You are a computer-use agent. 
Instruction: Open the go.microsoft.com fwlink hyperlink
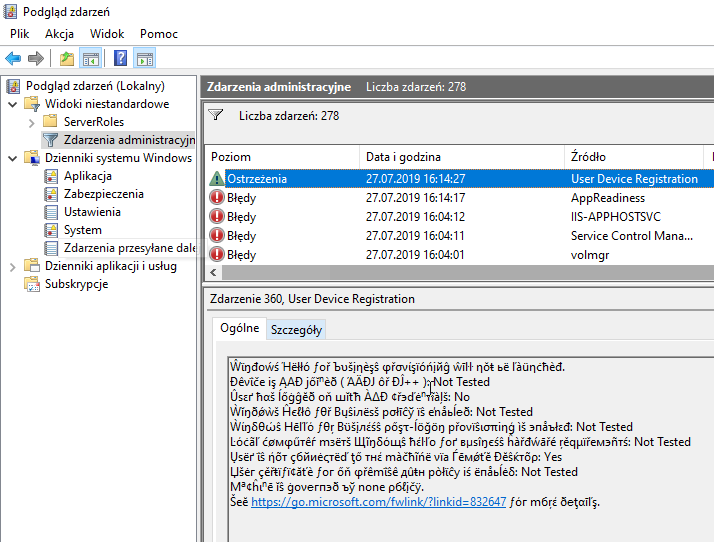[x=378, y=502]
